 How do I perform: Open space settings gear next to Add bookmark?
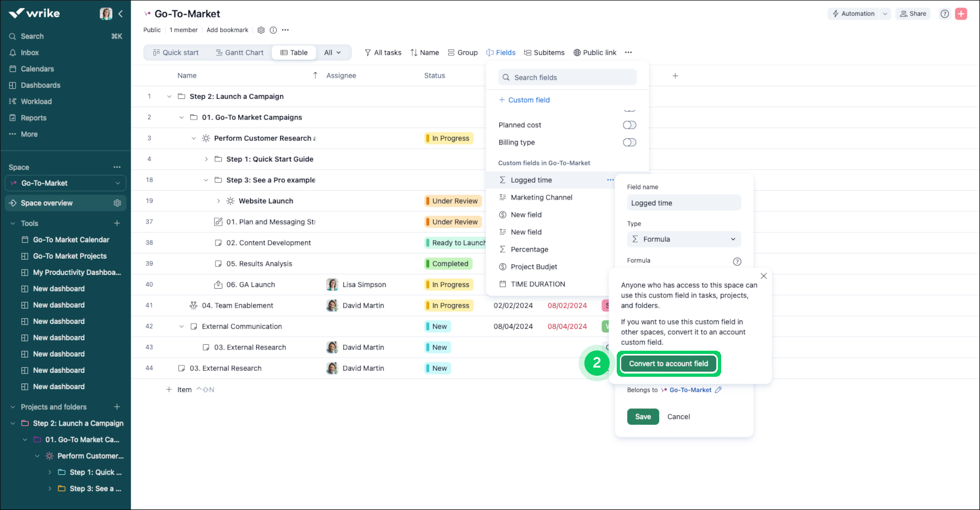261,30
